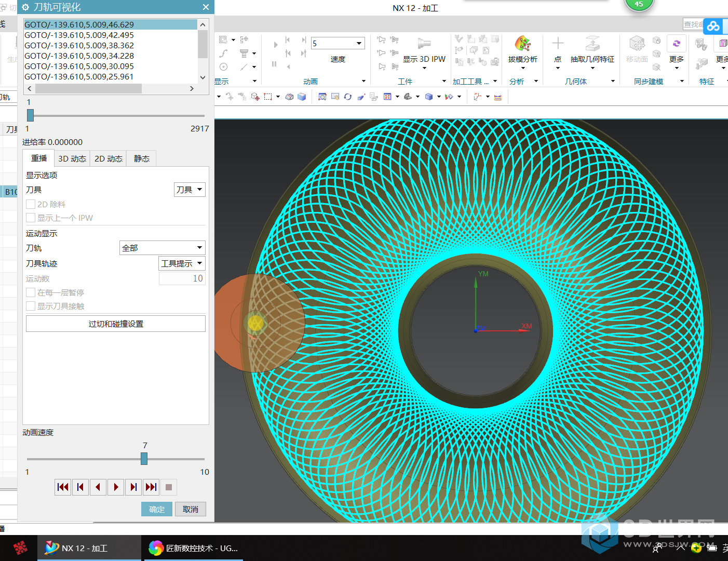Click the 确定 button
The width and height of the screenshot is (728, 561).
pos(157,509)
